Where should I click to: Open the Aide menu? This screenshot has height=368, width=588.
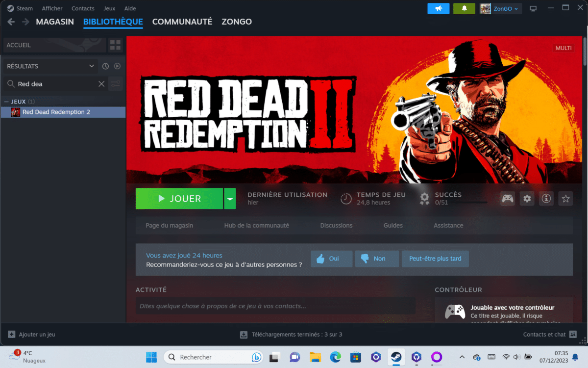130,8
